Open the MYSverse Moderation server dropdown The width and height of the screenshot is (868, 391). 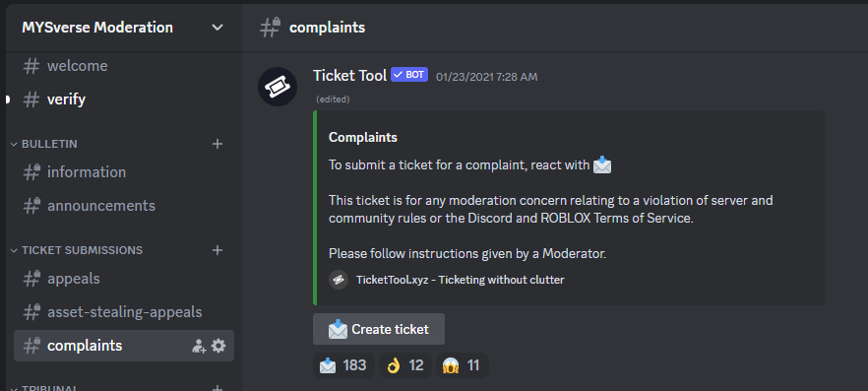click(x=123, y=28)
